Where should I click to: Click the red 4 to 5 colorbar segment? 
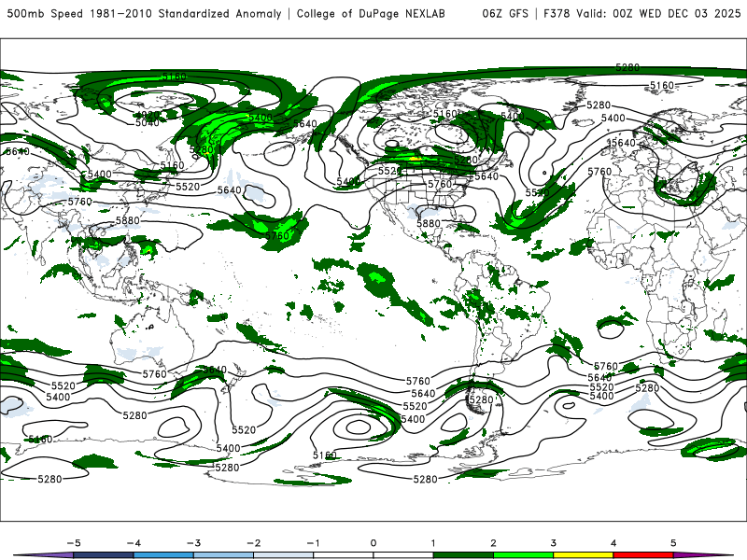click(643, 555)
